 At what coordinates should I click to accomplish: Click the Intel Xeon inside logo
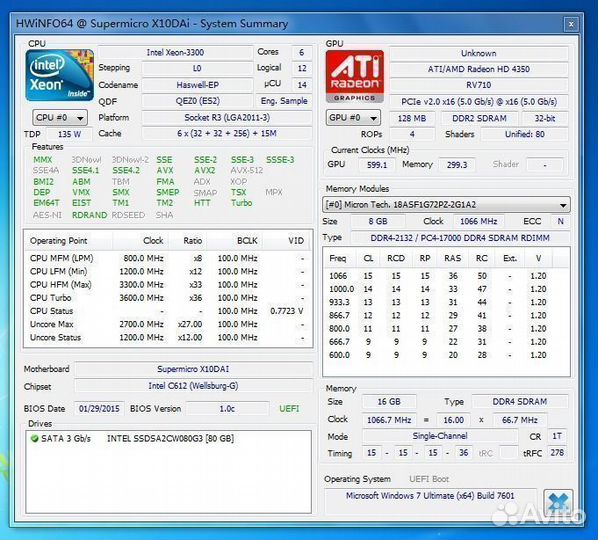(59, 75)
